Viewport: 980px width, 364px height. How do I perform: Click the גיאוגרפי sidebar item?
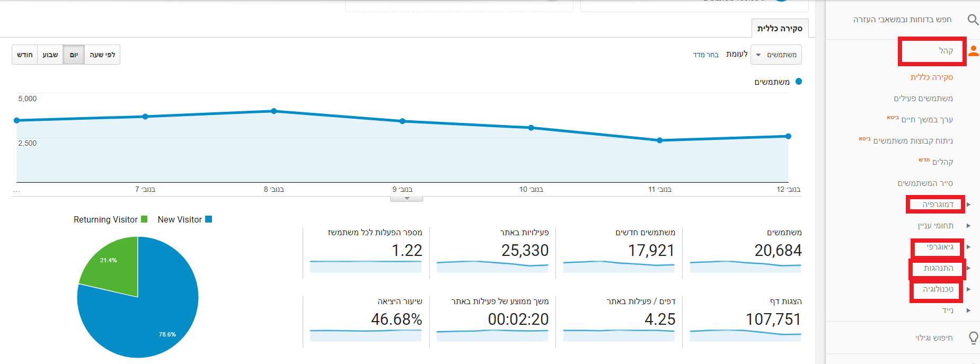940,247
